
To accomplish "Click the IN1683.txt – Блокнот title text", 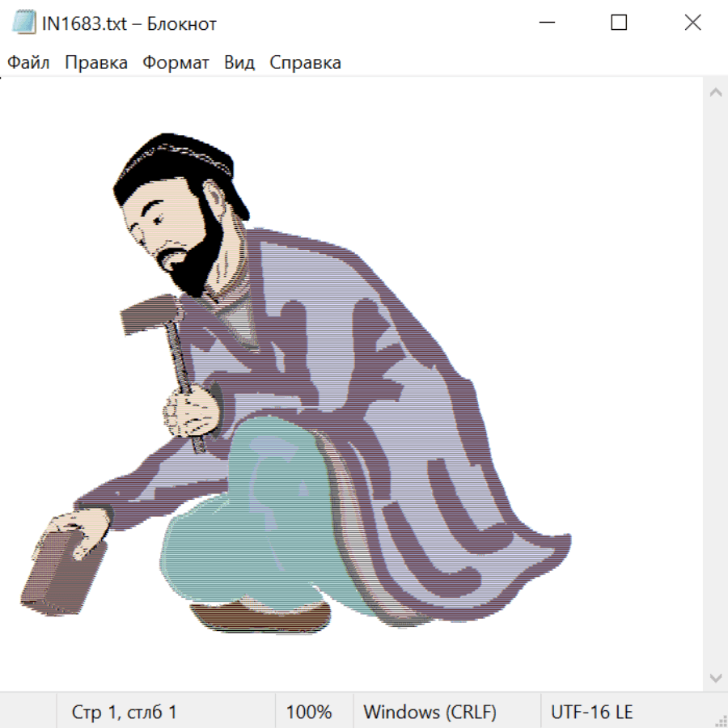I will pos(129,23).
